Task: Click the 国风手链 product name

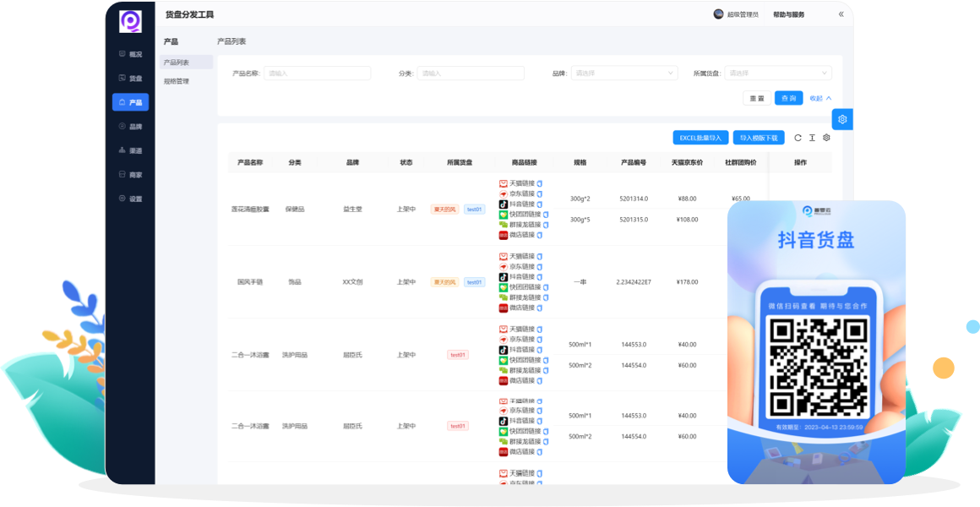Action: [x=250, y=282]
